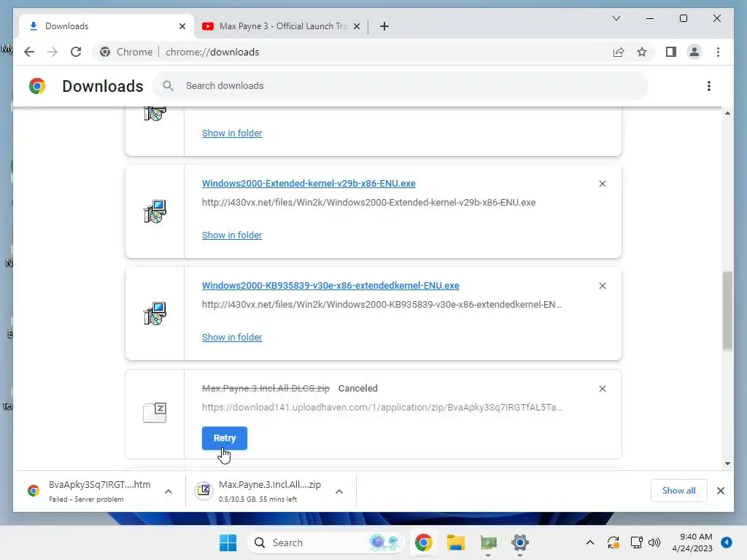Reload the downloads page
The height and width of the screenshot is (560, 747).
(76, 52)
